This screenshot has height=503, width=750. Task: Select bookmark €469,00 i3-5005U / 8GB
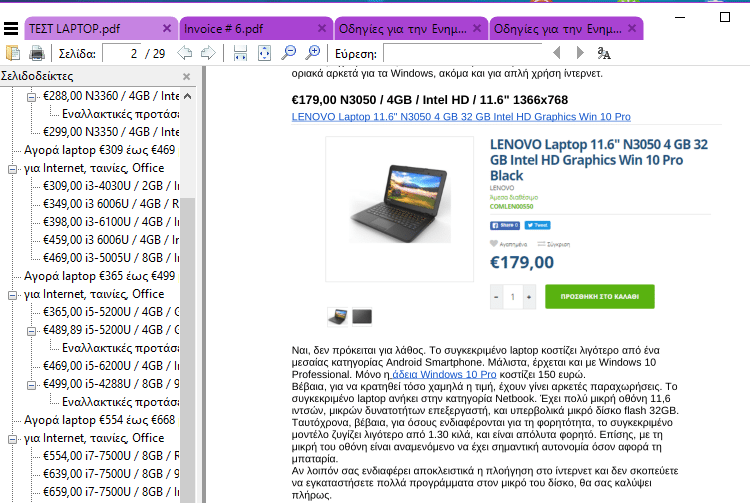pos(111,258)
